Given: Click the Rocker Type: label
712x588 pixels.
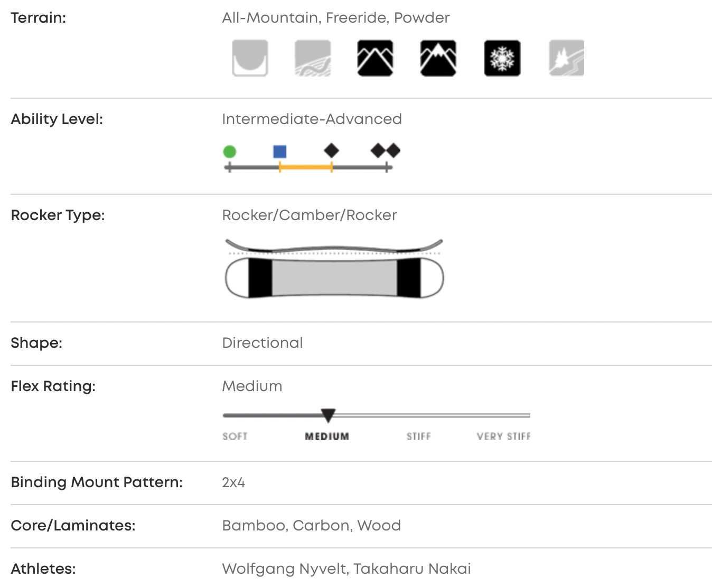Looking at the screenshot, I should click(58, 215).
